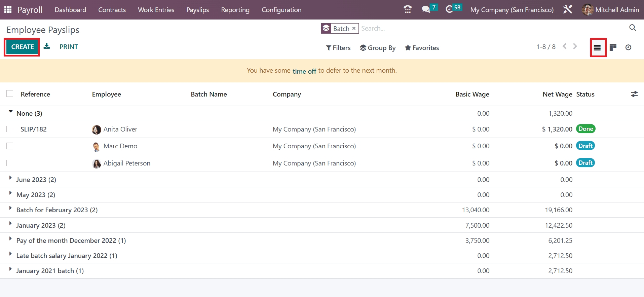
Task: Open the conversations chat icon
Action: pyautogui.click(x=426, y=9)
